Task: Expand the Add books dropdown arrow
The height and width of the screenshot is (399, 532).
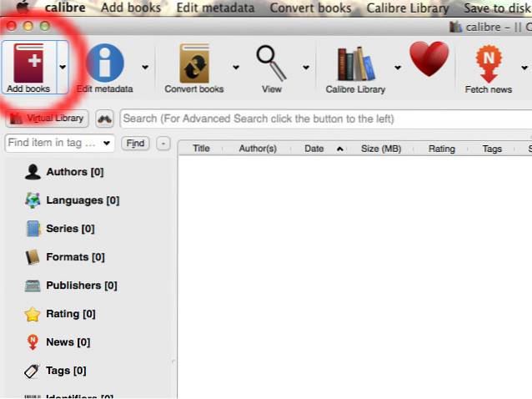Action: [x=62, y=67]
